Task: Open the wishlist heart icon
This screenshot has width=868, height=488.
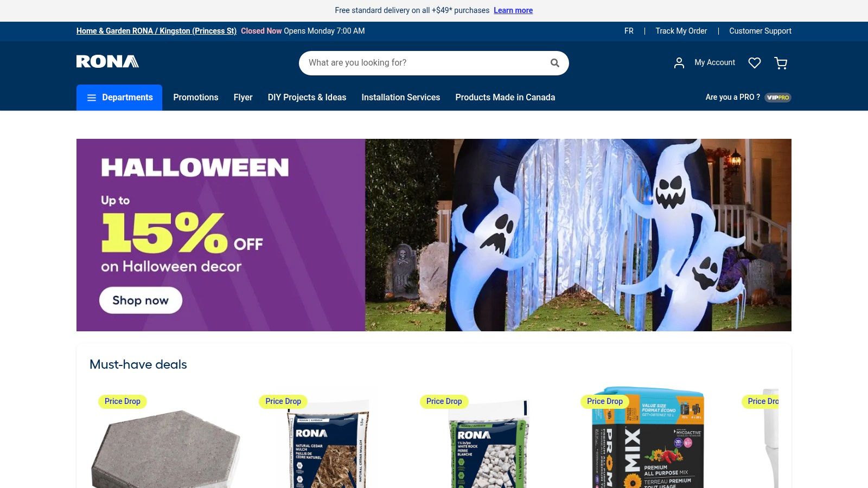Action: (x=755, y=63)
